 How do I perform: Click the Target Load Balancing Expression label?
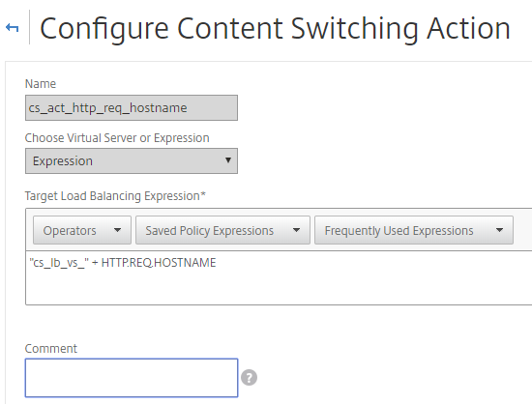pos(115,196)
